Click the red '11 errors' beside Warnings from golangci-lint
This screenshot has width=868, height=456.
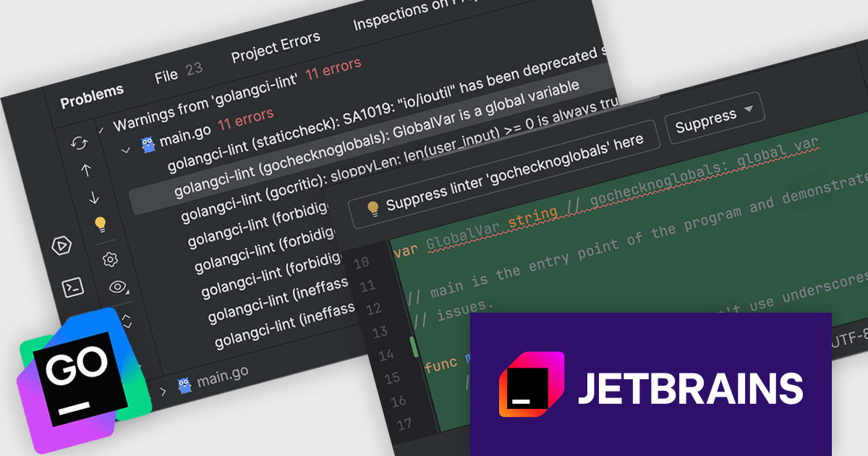click(333, 69)
